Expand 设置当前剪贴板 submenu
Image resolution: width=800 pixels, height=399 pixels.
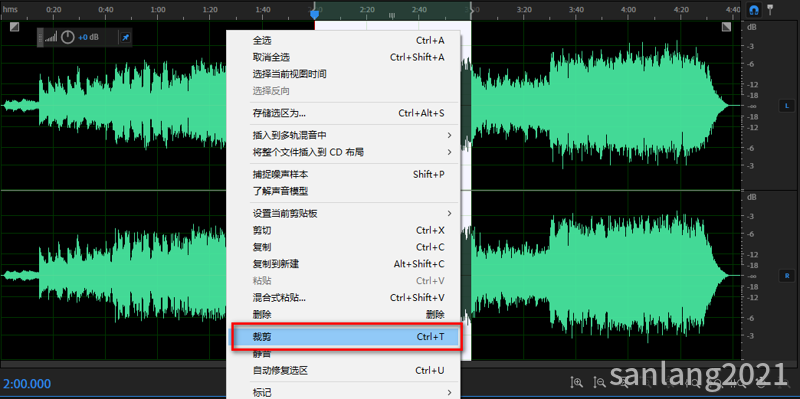(x=343, y=213)
